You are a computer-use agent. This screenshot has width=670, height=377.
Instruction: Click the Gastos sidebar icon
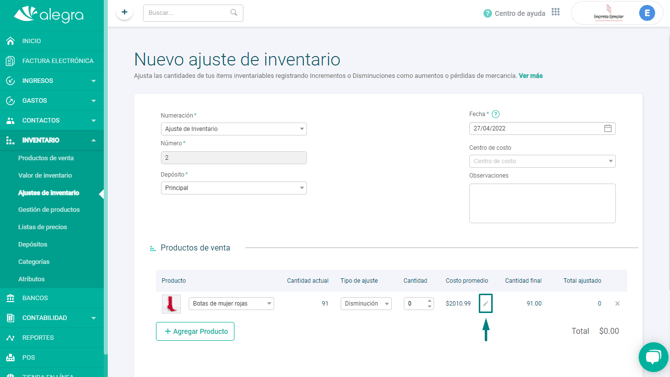pos(10,101)
